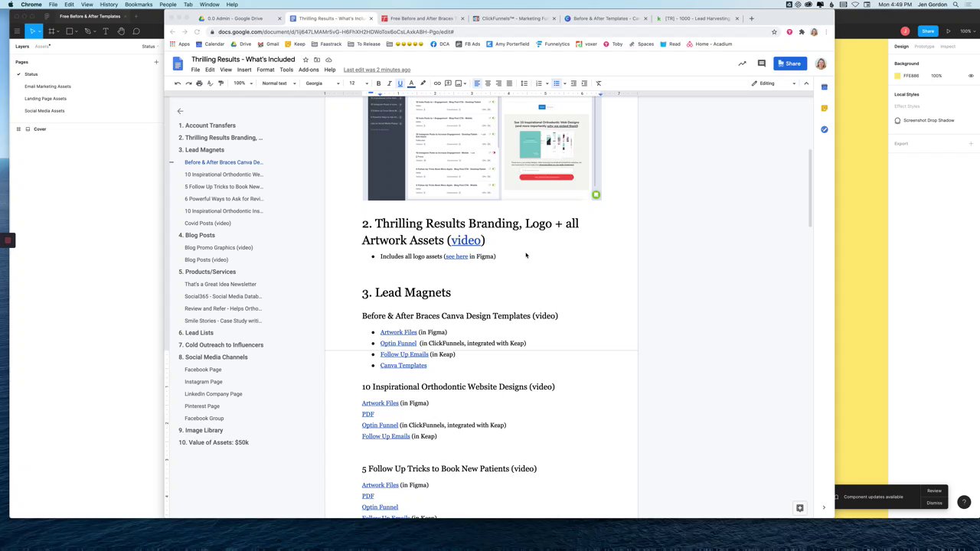Open the 'see here' Figma link

tap(456, 256)
